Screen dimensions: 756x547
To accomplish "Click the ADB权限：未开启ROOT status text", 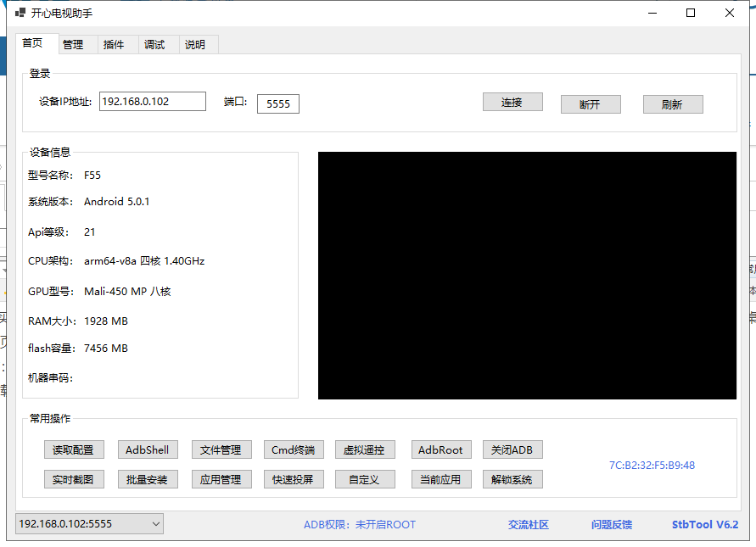I will (360, 524).
